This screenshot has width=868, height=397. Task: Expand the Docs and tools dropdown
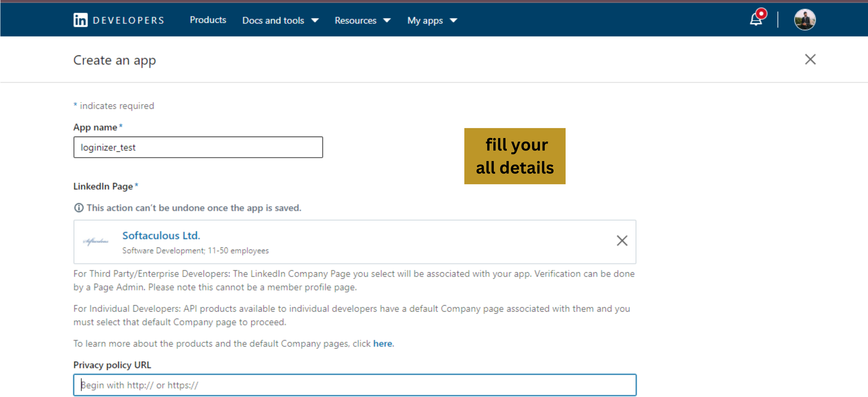(x=280, y=21)
